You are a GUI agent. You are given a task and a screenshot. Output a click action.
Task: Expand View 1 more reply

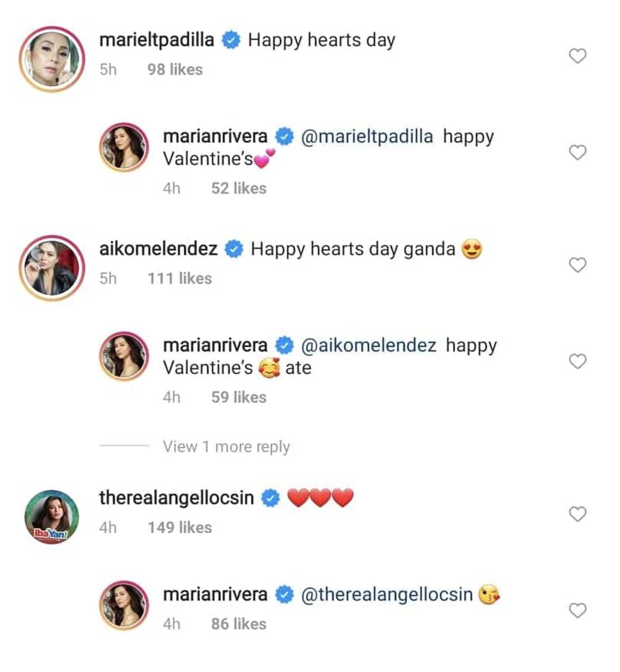click(226, 446)
